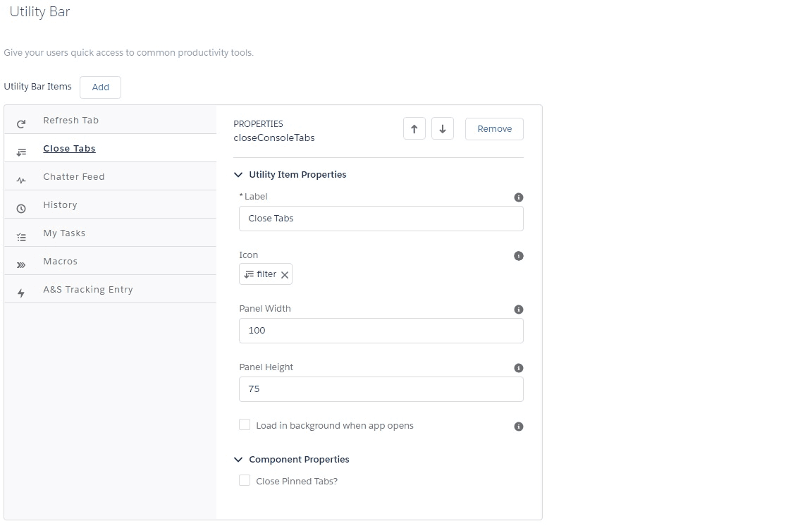This screenshot has height=526, width=812.
Task: Edit the Label field containing Close Tabs
Action: [381, 219]
